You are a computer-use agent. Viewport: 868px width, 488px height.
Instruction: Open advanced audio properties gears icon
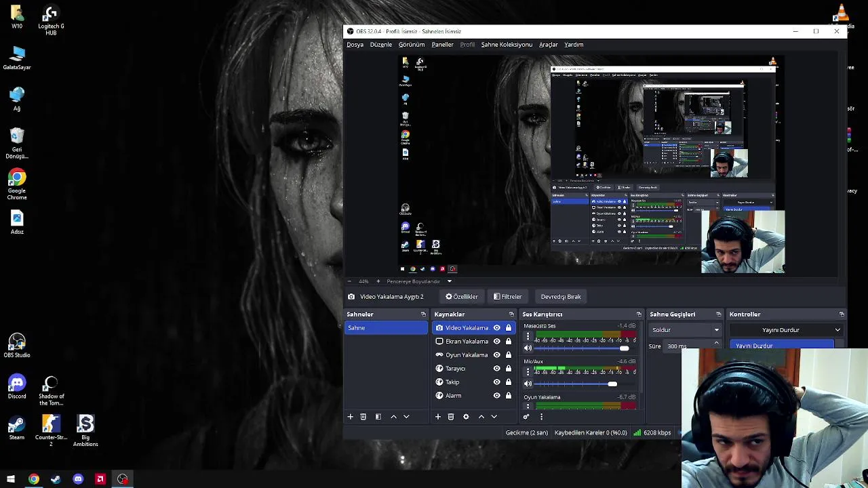[x=526, y=417]
